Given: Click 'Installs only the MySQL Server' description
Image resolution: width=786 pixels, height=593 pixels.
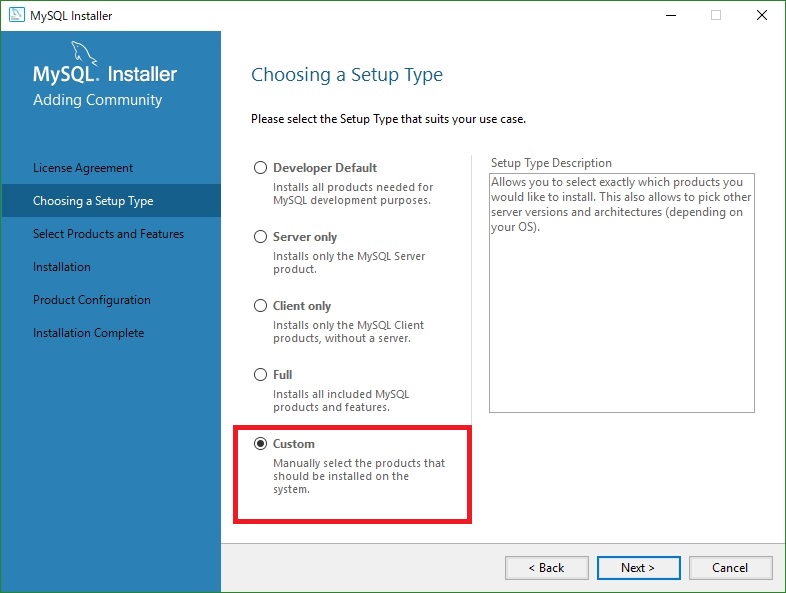Looking at the screenshot, I should coord(349,263).
